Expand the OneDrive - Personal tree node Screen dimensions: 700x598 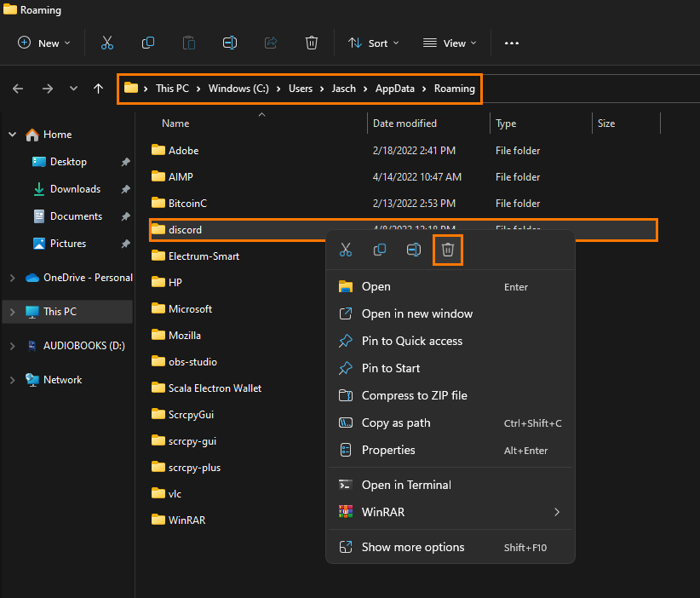13,278
